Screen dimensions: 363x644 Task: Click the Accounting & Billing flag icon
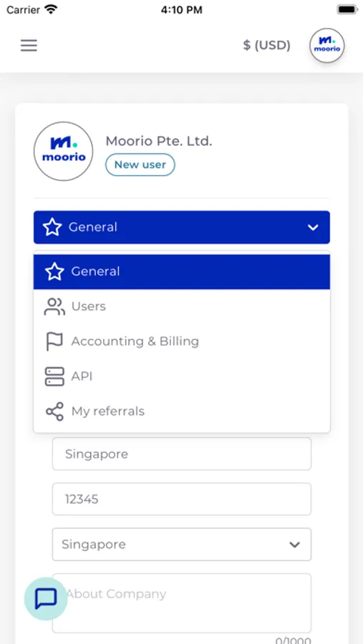[54, 341]
